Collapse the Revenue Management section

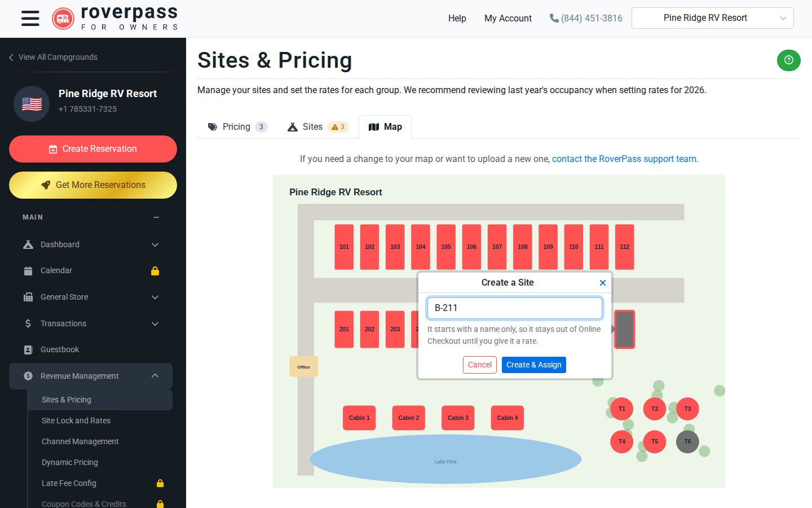click(x=155, y=376)
